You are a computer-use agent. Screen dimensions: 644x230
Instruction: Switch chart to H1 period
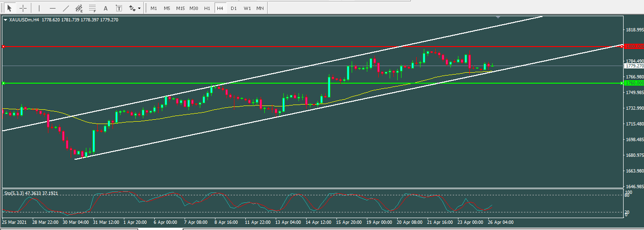click(x=207, y=8)
